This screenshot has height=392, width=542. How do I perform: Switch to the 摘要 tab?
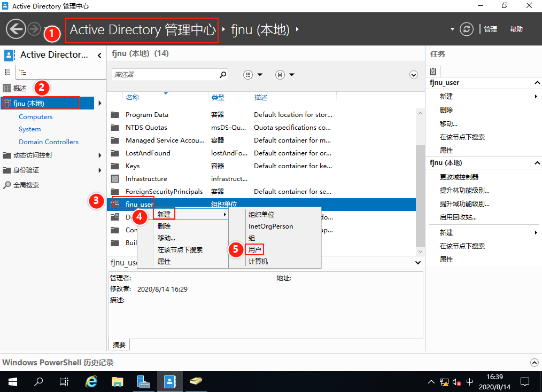click(x=119, y=344)
